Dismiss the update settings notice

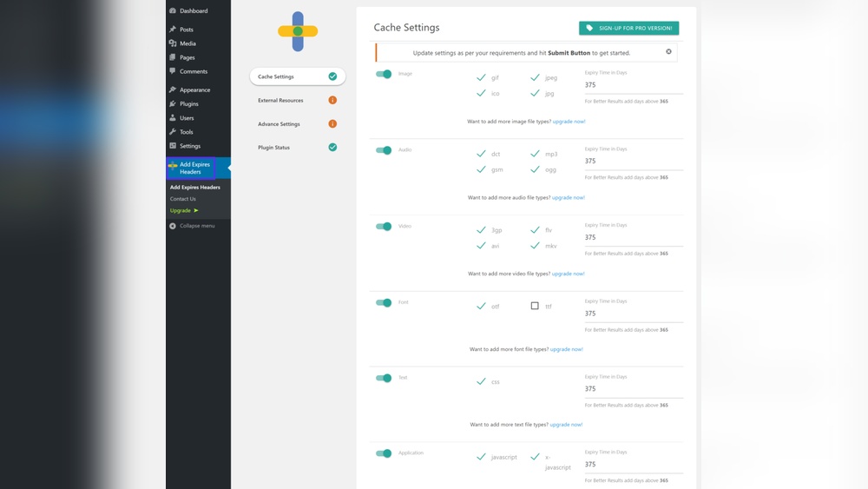[x=668, y=51]
